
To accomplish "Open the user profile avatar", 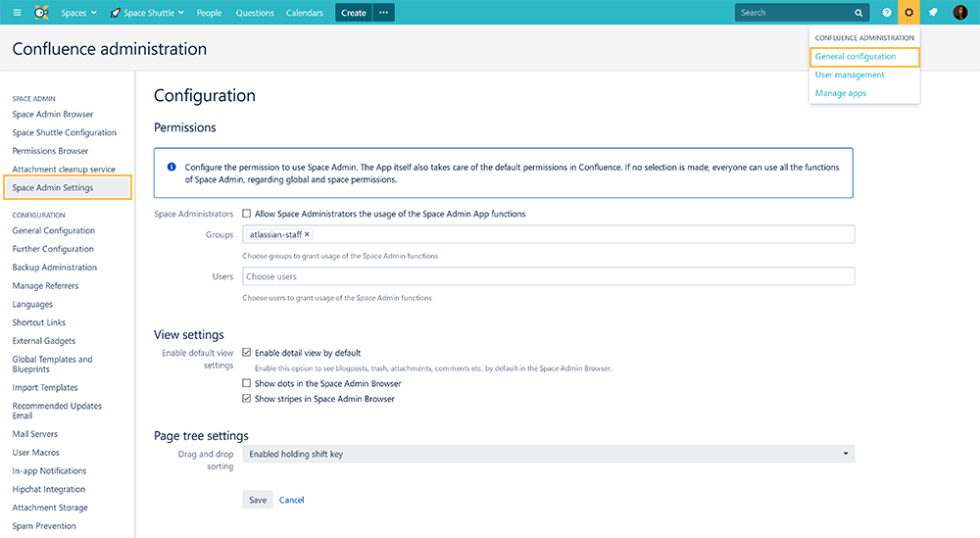I will 960,13.
